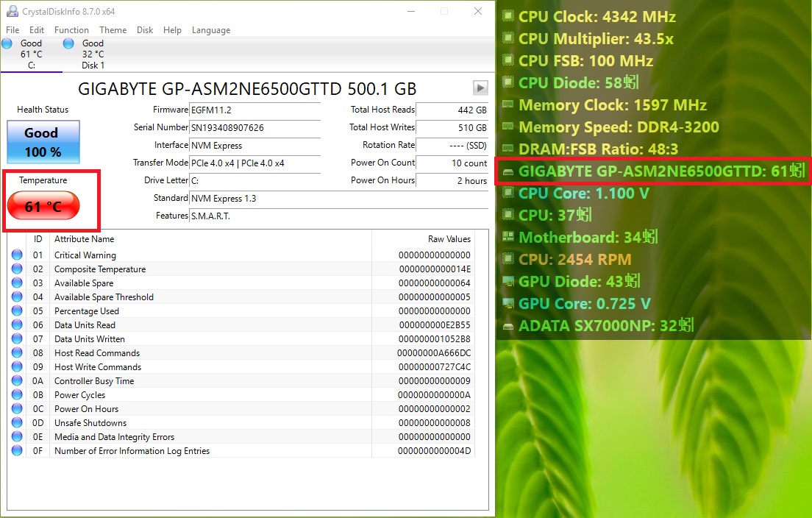The image size is (812, 518).
Task: Click the CPU Core 1.100 V reading
Action: coord(584,194)
